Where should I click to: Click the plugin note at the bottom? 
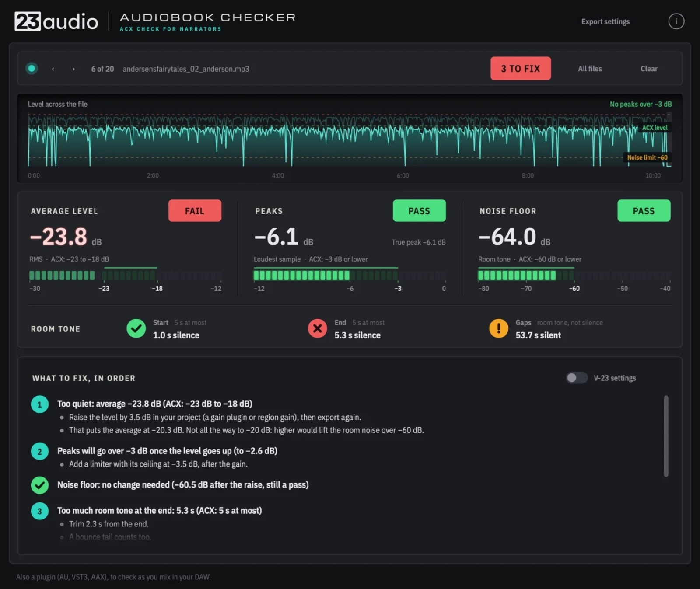(113, 577)
